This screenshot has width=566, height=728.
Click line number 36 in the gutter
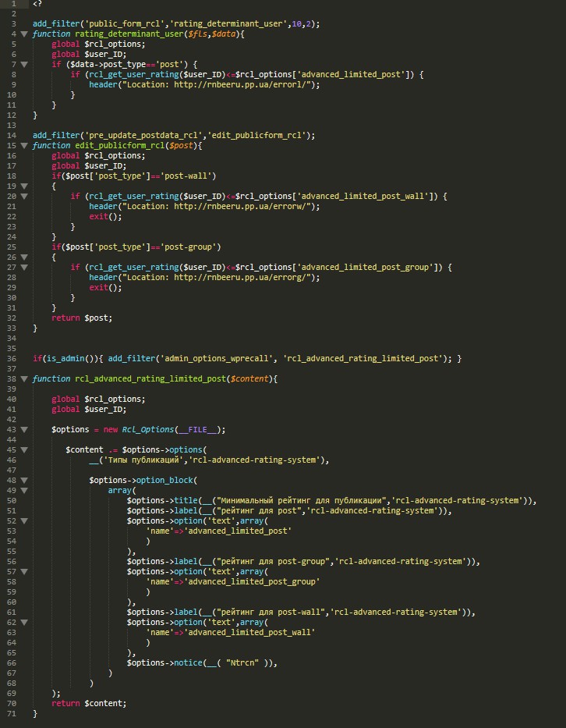coord(12,358)
